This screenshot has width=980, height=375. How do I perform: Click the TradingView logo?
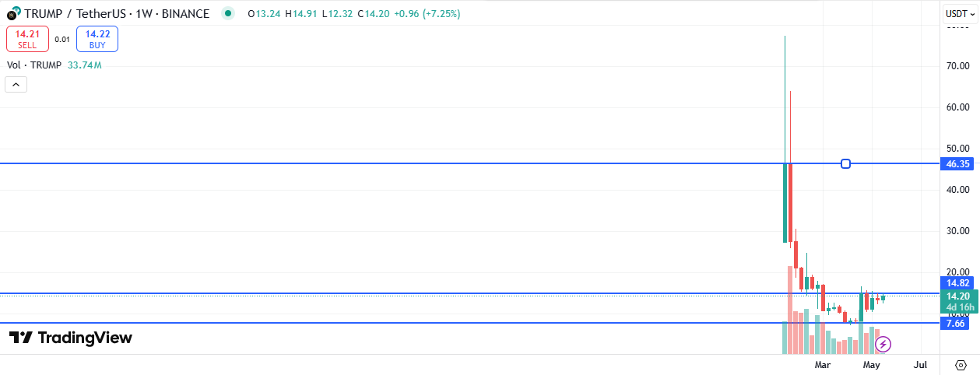pyautogui.click(x=71, y=338)
